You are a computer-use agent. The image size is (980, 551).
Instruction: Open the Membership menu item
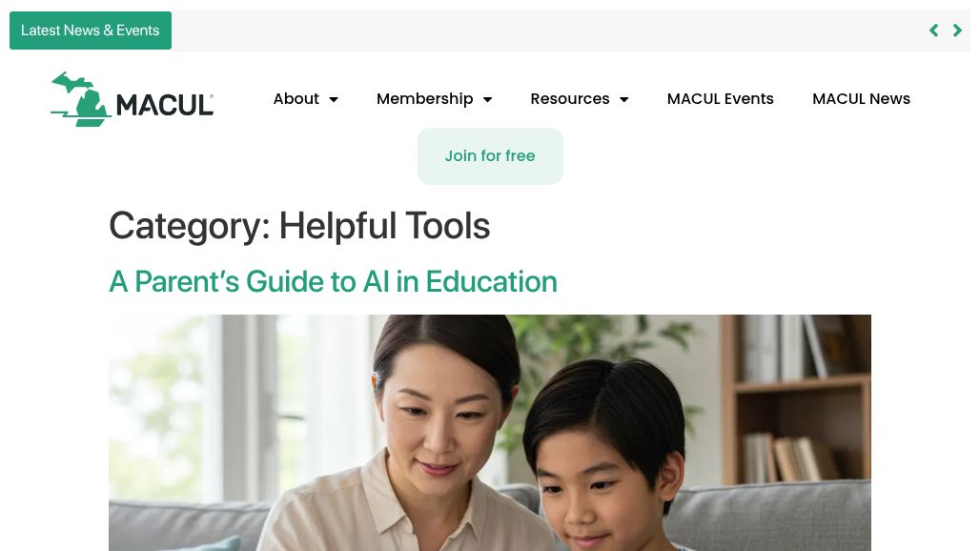point(424,99)
